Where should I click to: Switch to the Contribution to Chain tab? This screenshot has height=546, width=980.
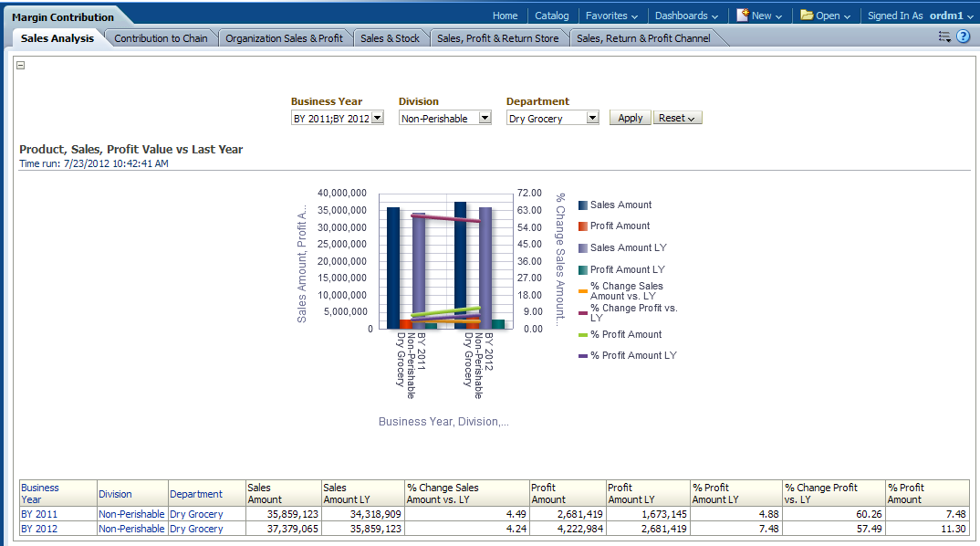tap(161, 38)
